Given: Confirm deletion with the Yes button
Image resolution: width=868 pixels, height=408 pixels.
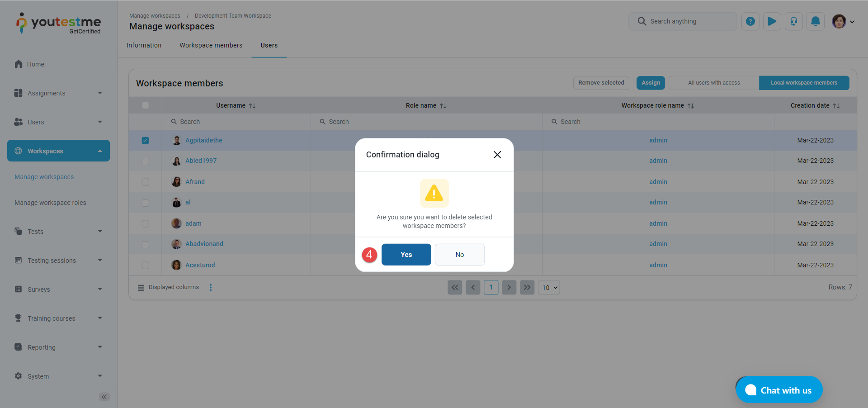Looking at the screenshot, I should (x=406, y=255).
